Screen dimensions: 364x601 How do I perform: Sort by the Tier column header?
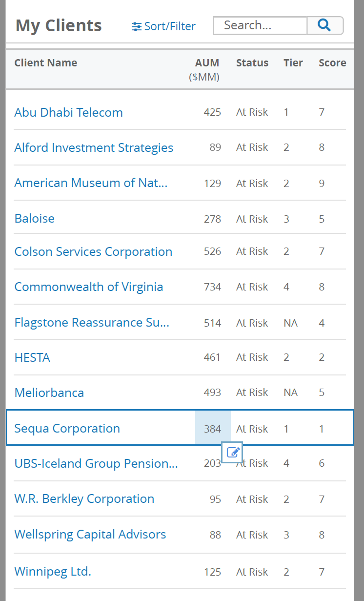click(293, 62)
